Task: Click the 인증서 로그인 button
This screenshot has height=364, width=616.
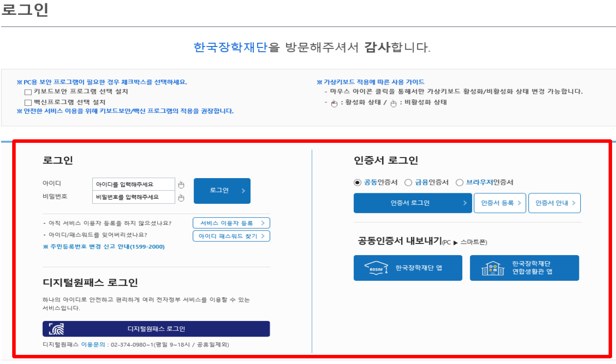Action: click(x=413, y=203)
